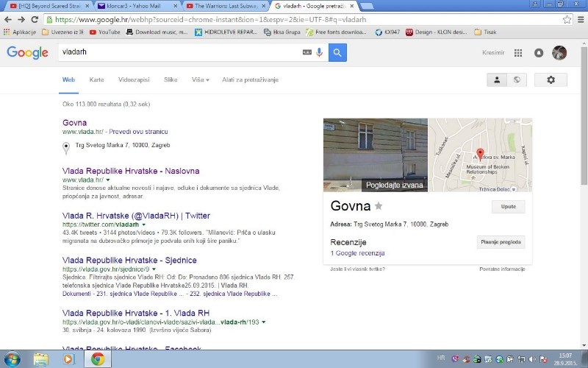The width and height of the screenshot is (588, 368).
Task: Click the user profile avatar
Action: coord(559,53)
